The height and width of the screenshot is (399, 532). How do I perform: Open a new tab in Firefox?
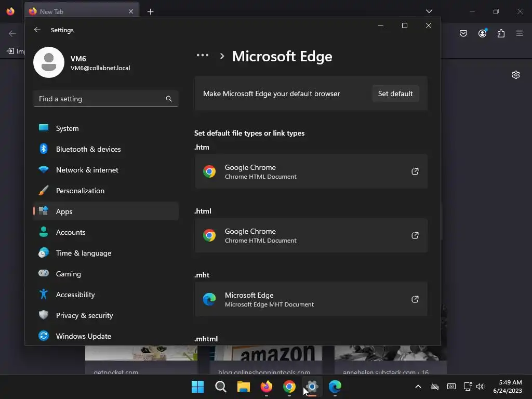[150, 12]
